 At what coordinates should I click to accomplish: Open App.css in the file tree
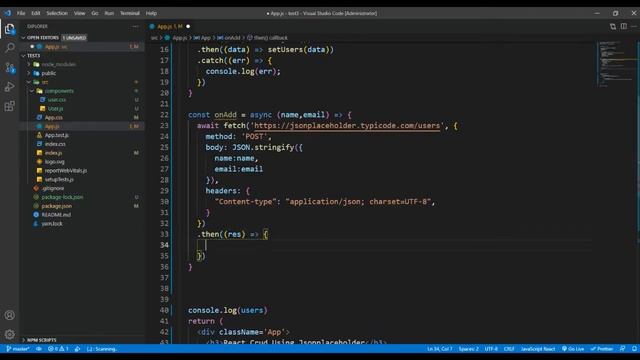coord(53,118)
